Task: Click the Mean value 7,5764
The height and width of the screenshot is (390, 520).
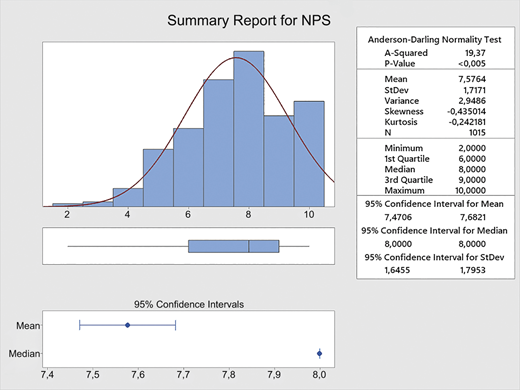Action: tap(472, 79)
